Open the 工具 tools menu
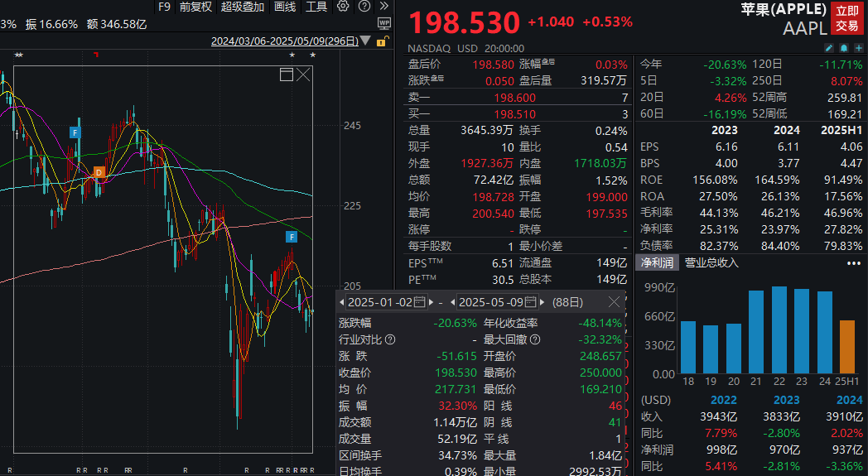Image resolution: width=868 pixels, height=476 pixels. pos(316,7)
